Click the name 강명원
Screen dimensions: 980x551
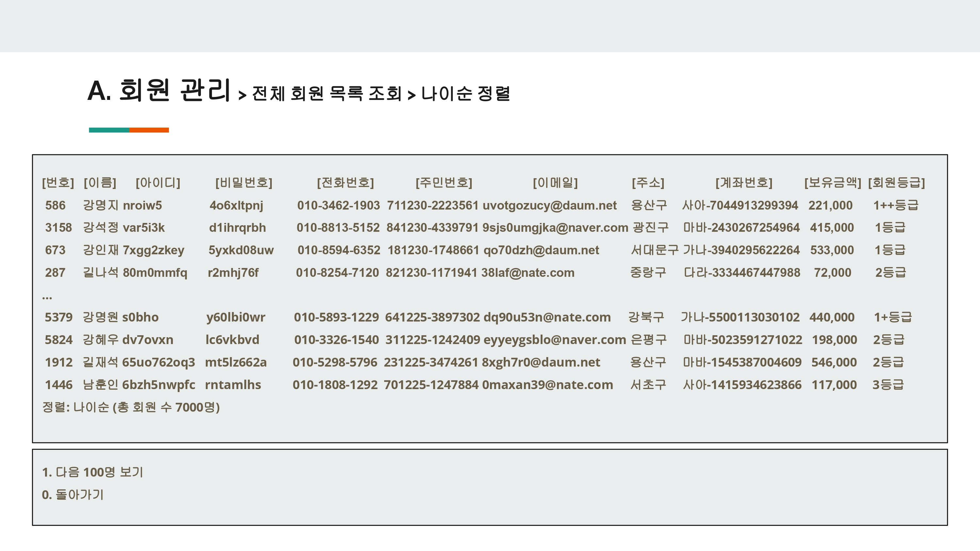(x=100, y=317)
